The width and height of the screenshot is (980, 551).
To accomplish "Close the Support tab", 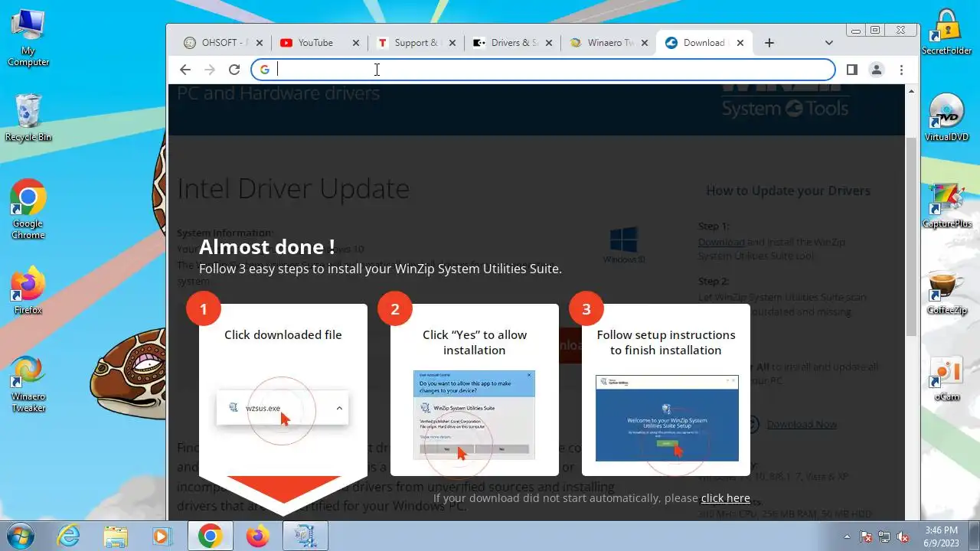I will point(452,43).
